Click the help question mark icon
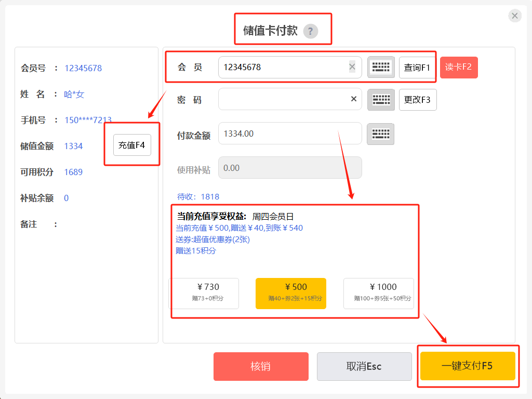532x399 pixels. (x=311, y=31)
